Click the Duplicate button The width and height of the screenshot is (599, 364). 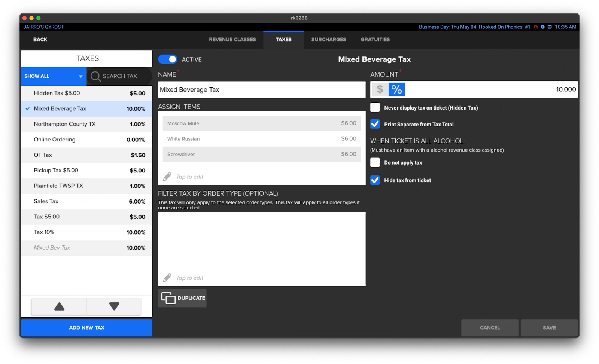point(182,298)
